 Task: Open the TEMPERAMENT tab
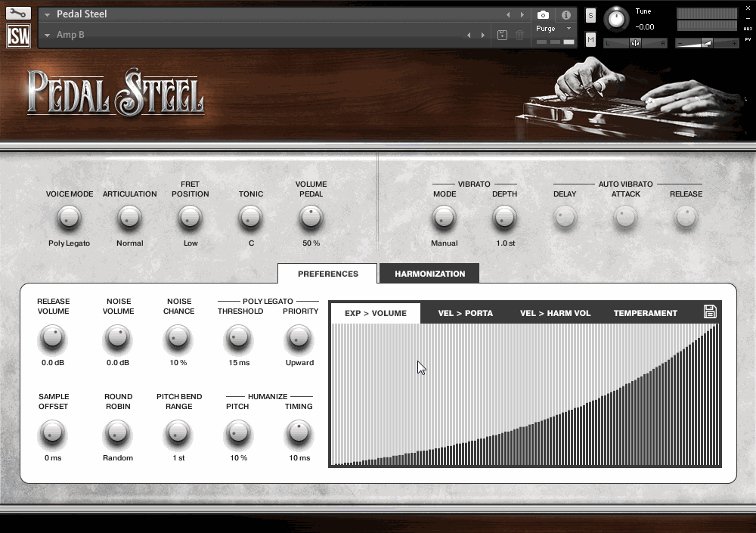tap(645, 312)
